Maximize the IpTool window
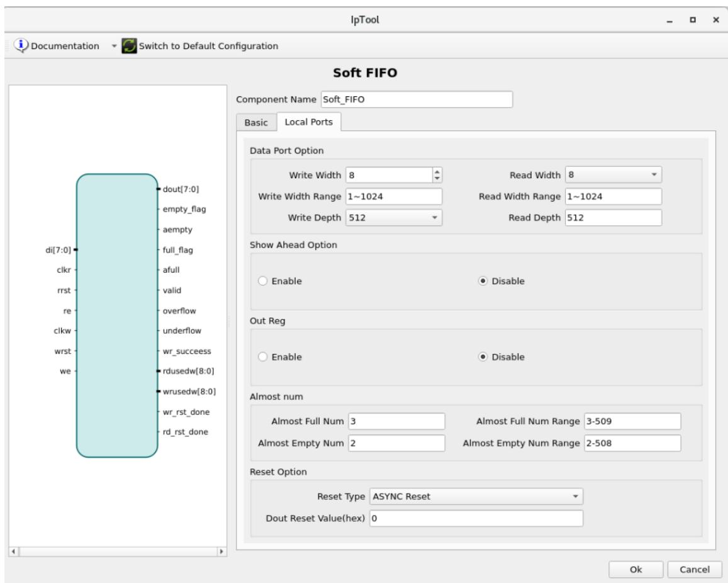The image size is (728, 583). [693, 20]
